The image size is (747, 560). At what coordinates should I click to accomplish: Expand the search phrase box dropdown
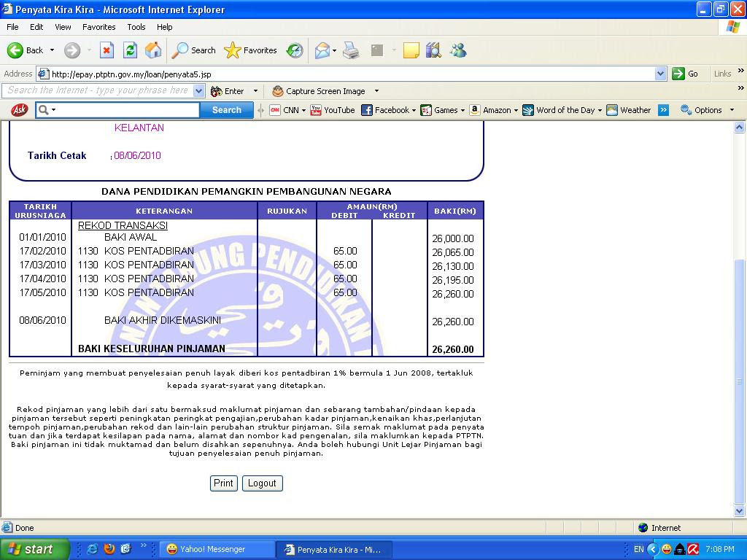(x=199, y=90)
